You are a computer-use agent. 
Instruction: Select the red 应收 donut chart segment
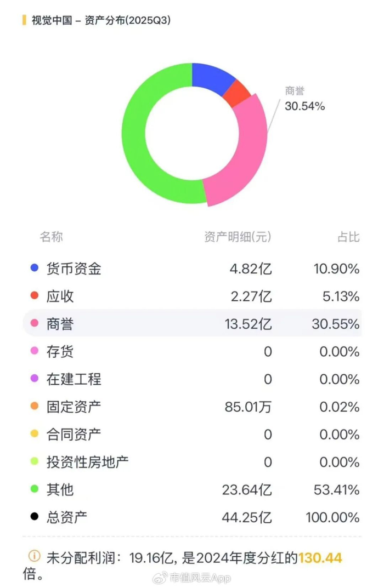click(x=236, y=93)
